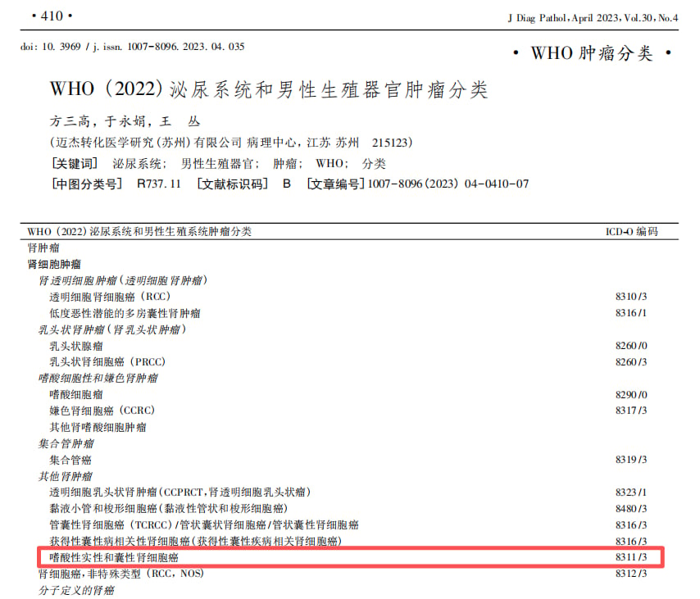Click code 8312/3

[x=631, y=574]
